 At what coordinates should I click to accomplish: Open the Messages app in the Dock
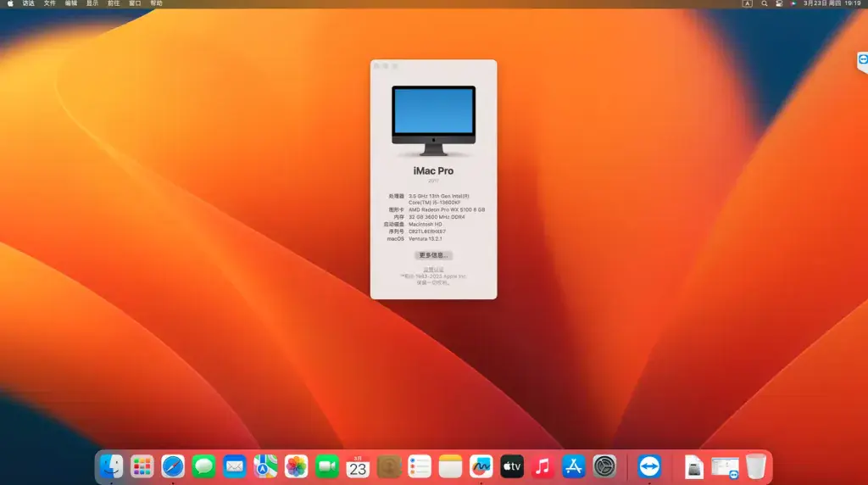click(203, 466)
